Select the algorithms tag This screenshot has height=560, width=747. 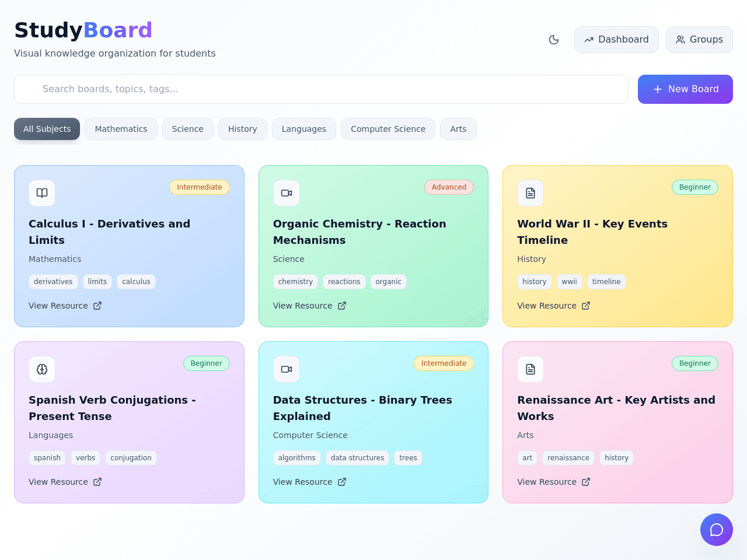pyautogui.click(x=297, y=458)
